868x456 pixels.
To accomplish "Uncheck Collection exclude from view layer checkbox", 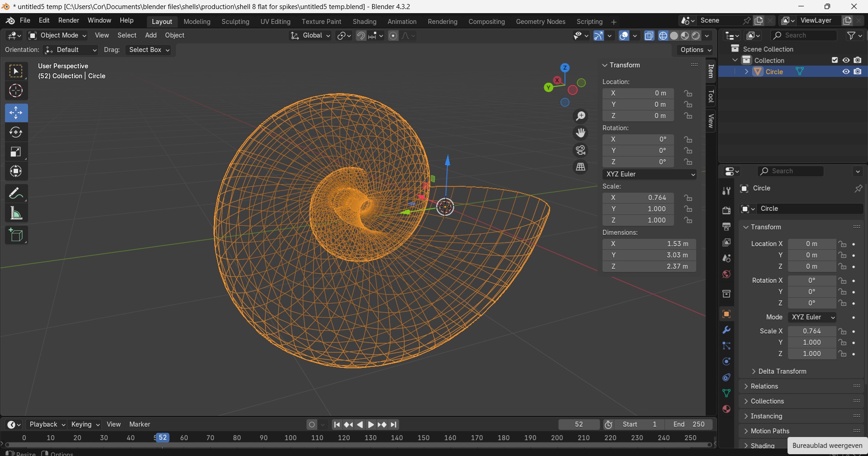I will click(835, 60).
